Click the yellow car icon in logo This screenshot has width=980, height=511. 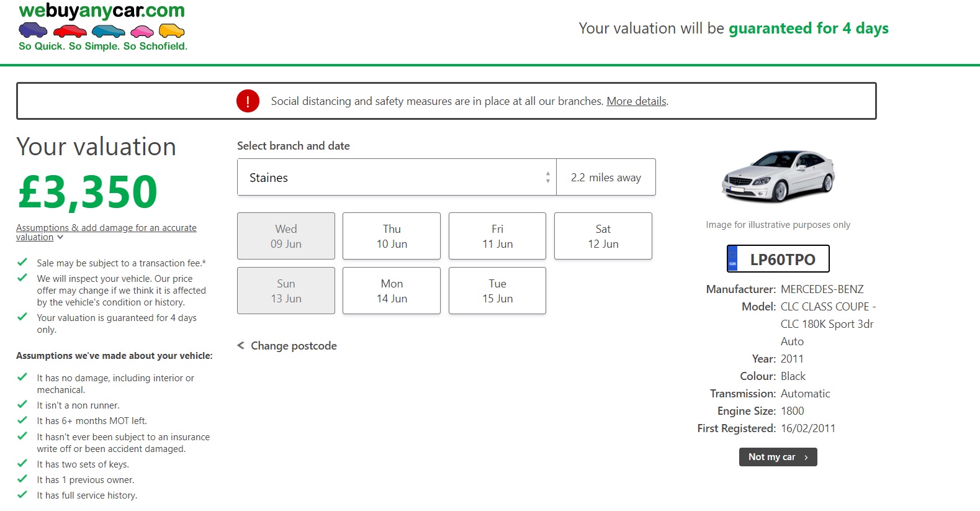[172, 30]
